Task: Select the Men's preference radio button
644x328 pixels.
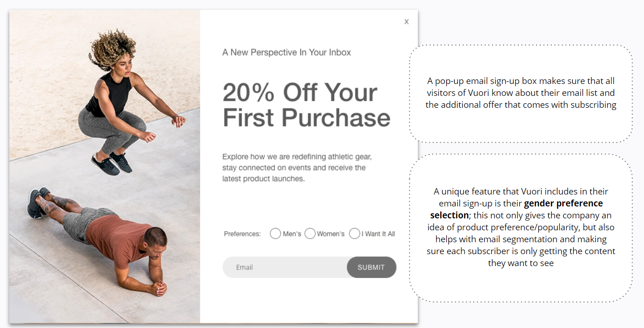Action: [x=275, y=233]
